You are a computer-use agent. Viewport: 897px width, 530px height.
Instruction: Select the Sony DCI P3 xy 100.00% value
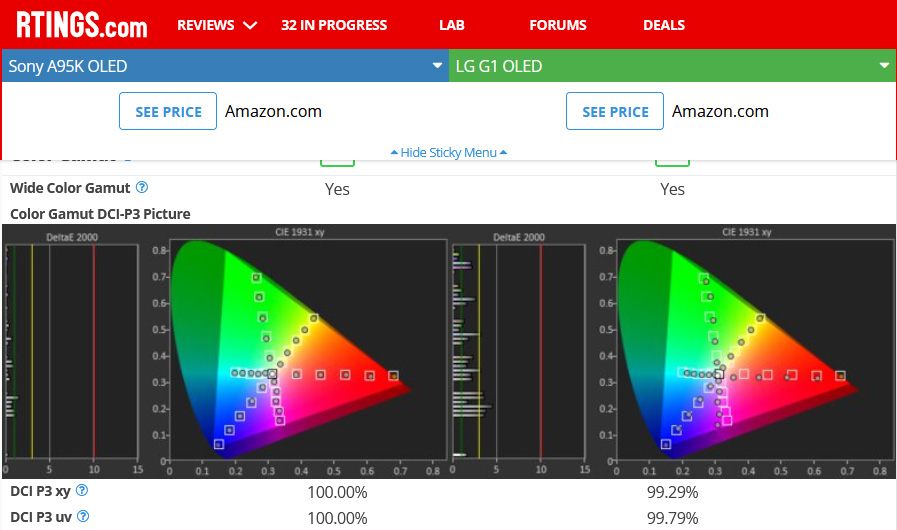338,492
